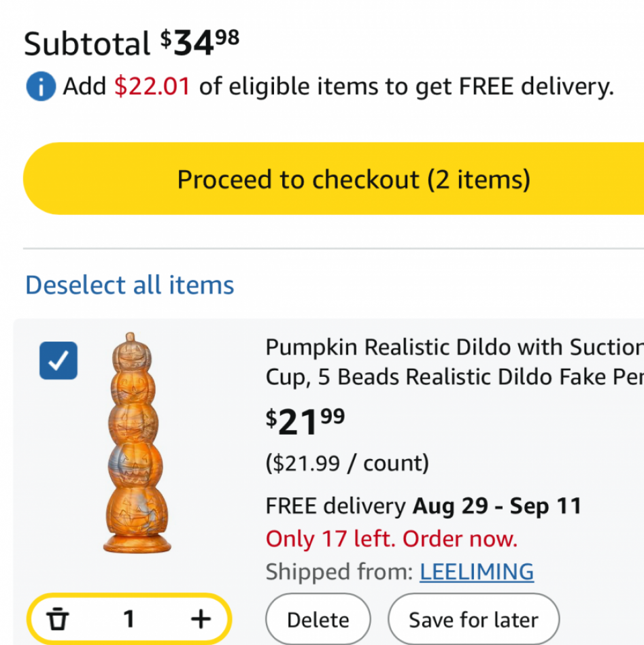Click the Deselect all items link

coord(129,285)
